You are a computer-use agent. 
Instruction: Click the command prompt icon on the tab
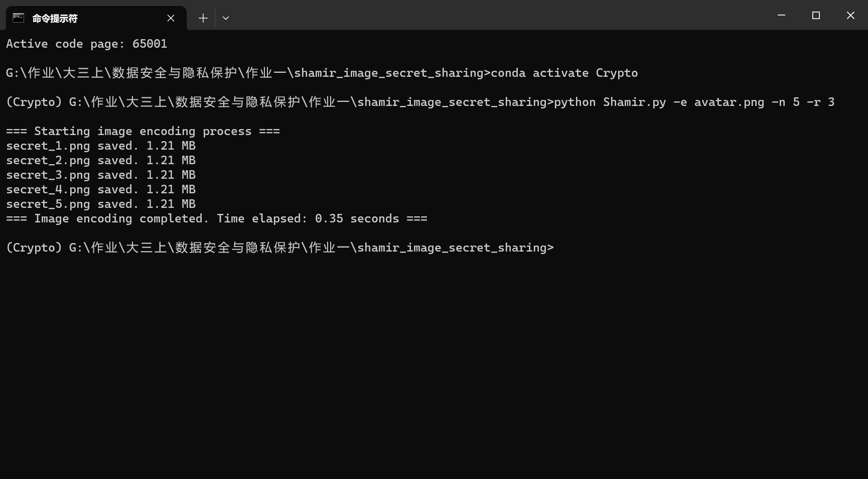(18, 18)
